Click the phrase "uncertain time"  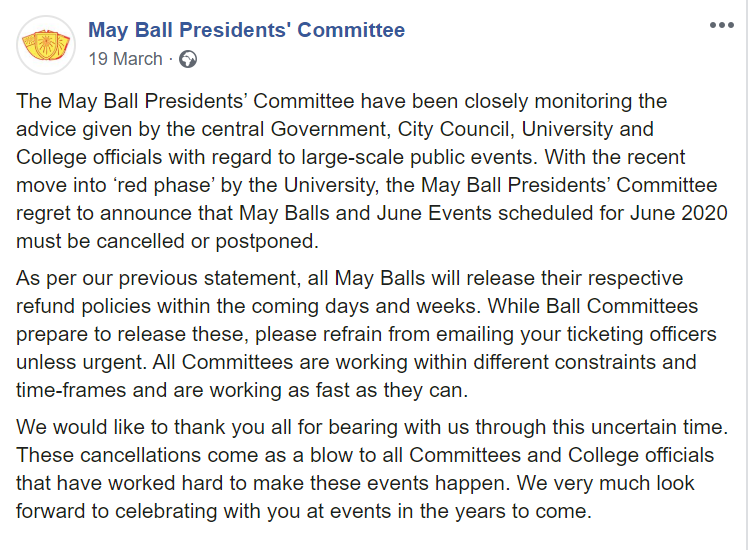click(x=660, y=427)
